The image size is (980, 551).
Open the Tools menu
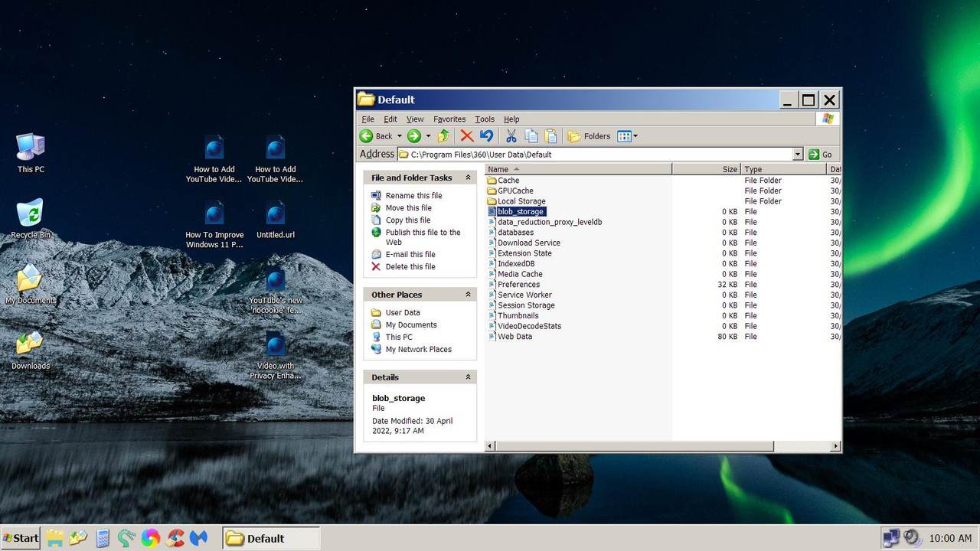[x=485, y=119]
